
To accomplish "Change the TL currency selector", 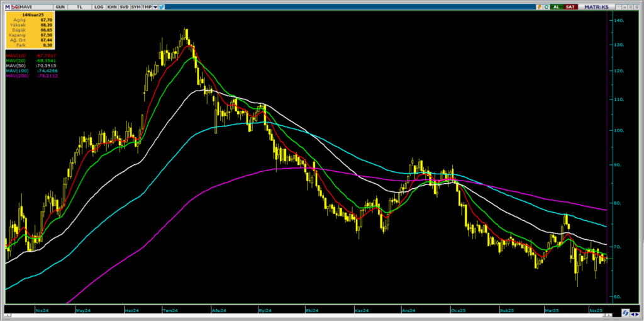I will click(x=79, y=6).
